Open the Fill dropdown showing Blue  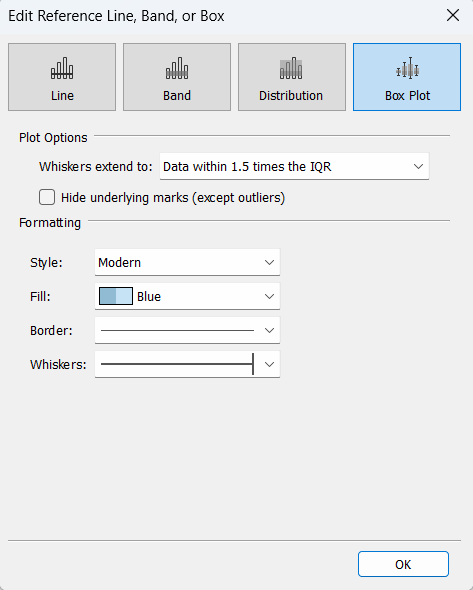(x=187, y=297)
